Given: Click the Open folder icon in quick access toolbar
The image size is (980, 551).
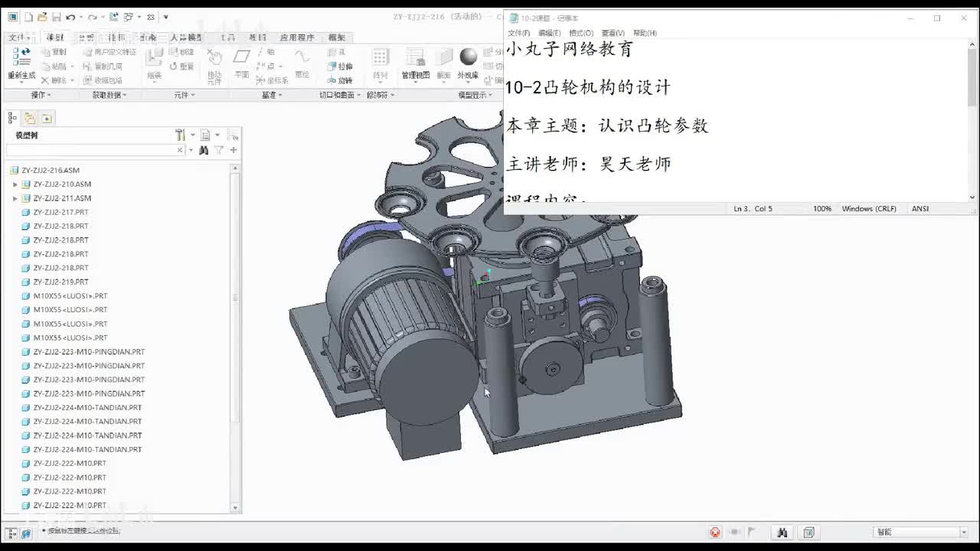Looking at the screenshot, I should [x=42, y=17].
